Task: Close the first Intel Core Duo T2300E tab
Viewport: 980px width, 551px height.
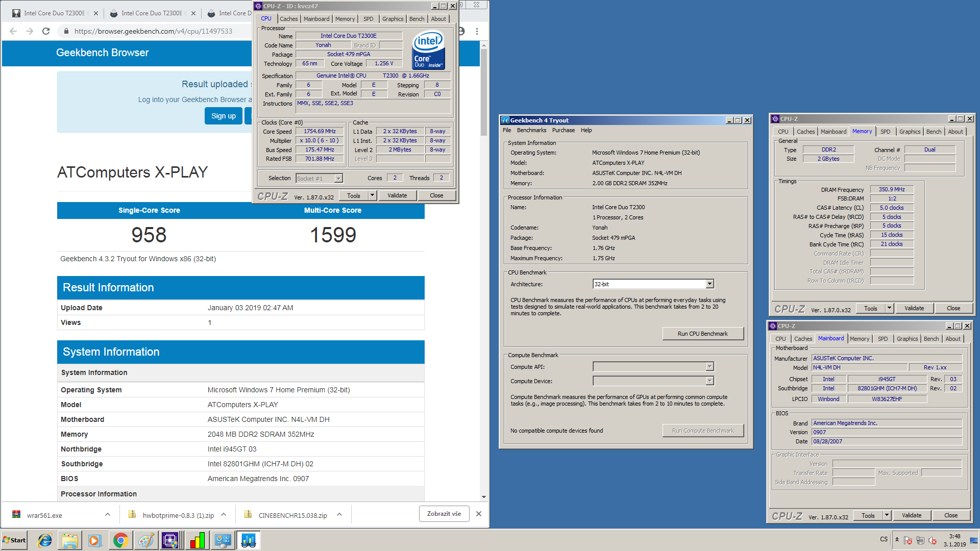Action: click(95, 13)
